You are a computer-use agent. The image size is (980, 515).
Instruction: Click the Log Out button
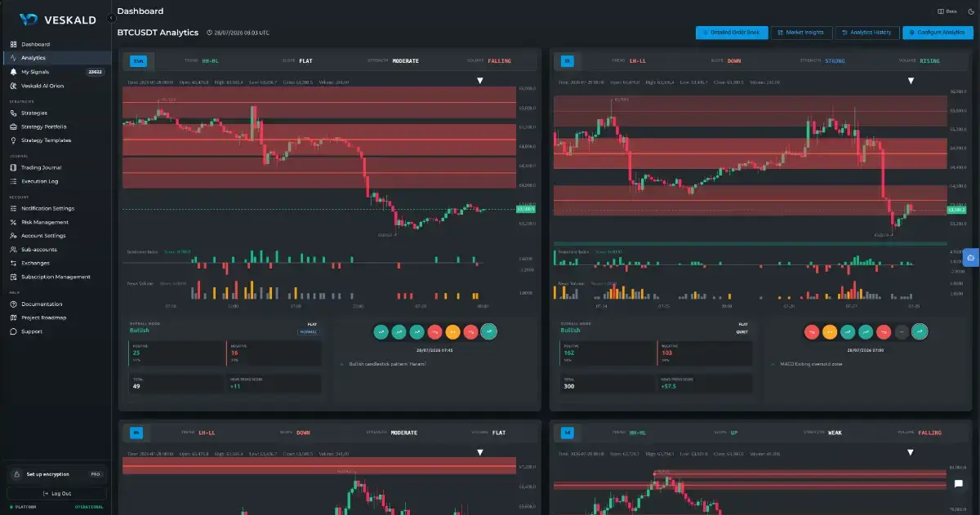tap(56, 493)
